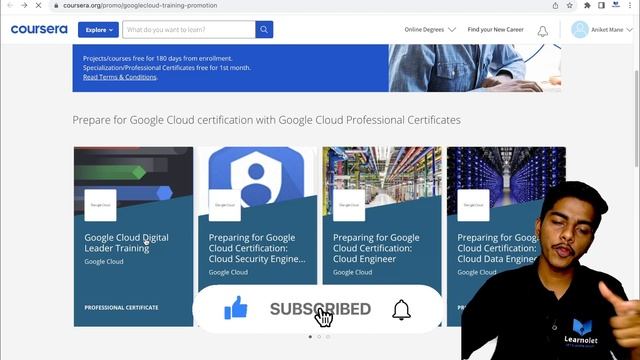Expand the Aniket Mane account menu
The height and width of the screenshot is (360, 640).
pyautogui.click(x=611, y=29)
